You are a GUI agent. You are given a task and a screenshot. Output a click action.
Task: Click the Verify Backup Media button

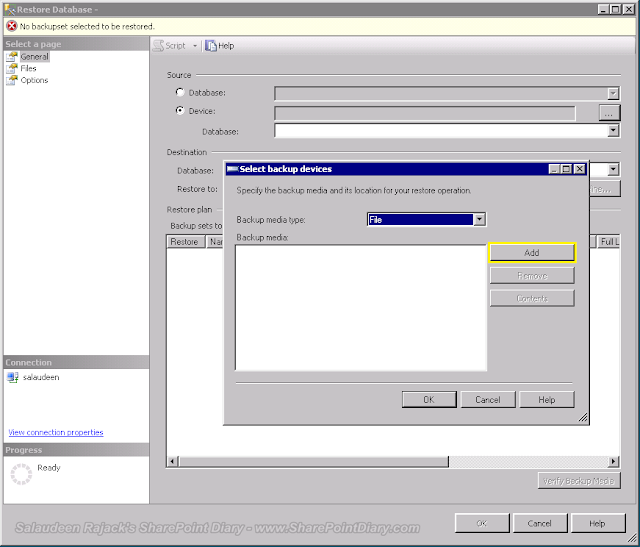click(x=579, y=481)
